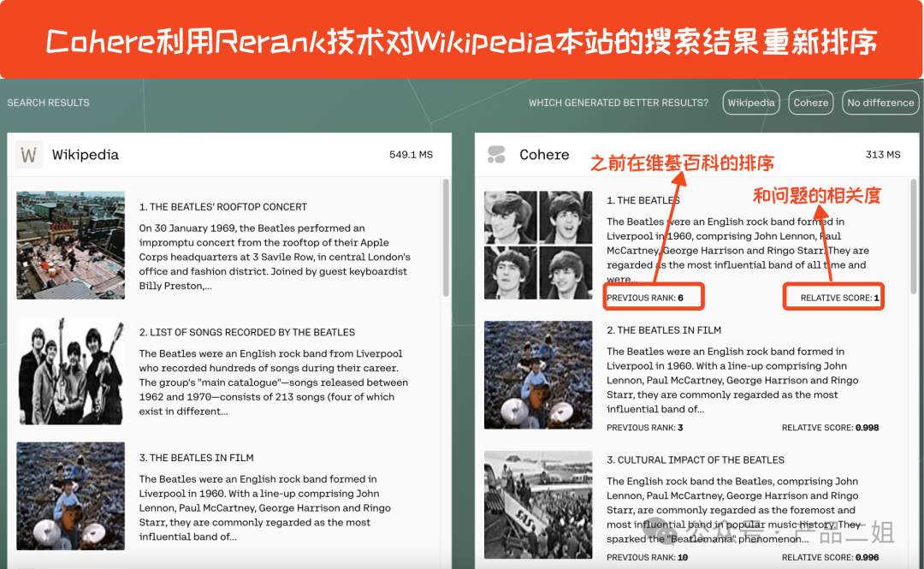
Task: Click the Cohere logo icon
Action: pos(496,155)
